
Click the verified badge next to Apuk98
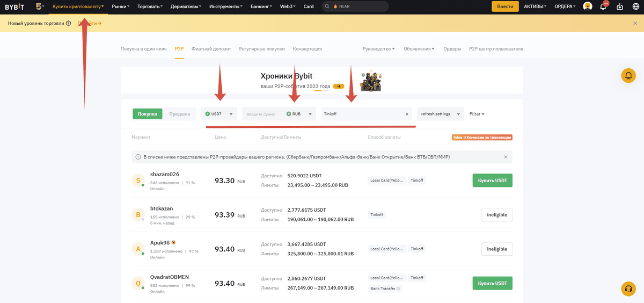click(174, 242)
